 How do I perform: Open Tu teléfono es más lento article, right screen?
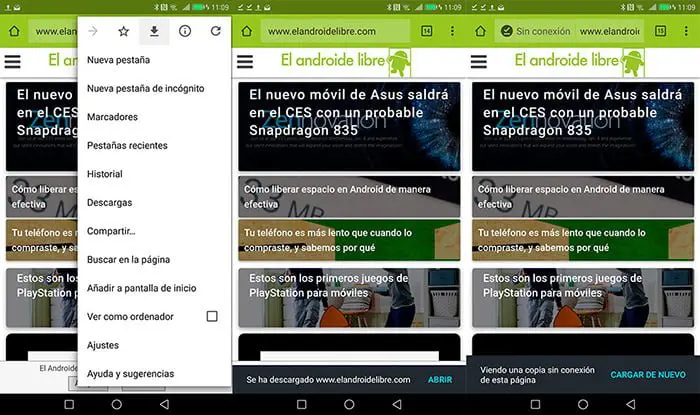583,240
